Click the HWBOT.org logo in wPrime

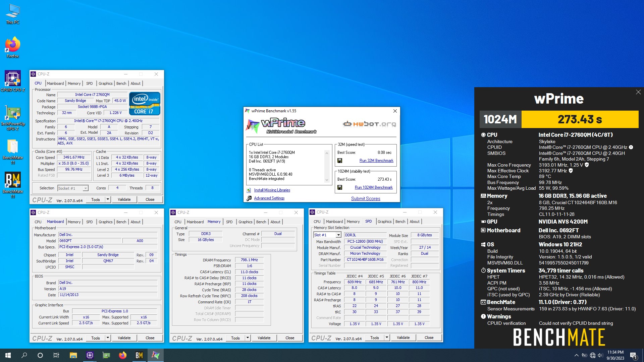369,124
